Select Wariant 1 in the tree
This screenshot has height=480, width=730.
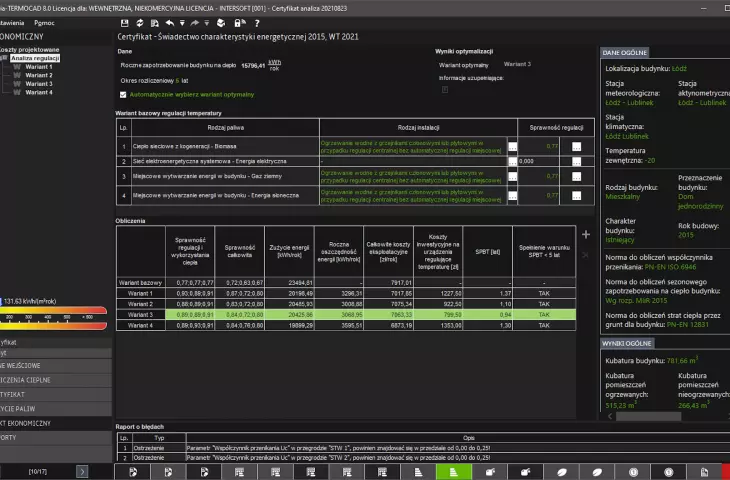pyautogui.click(x=39, y=67)
